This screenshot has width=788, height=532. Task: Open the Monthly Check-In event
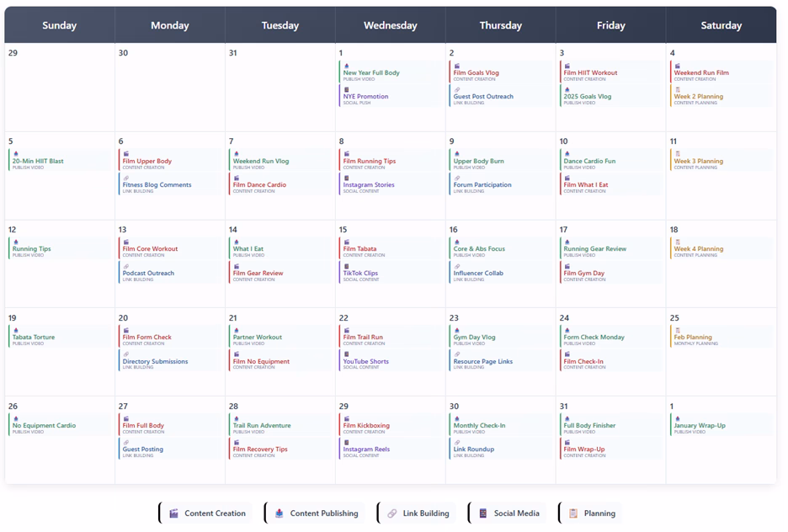point(501,424)
